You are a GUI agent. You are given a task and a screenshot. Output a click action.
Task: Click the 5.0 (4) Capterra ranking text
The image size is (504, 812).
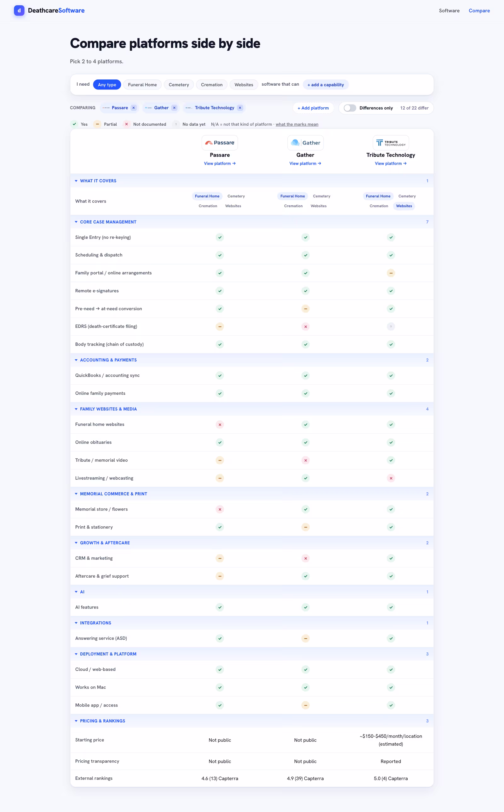click(x=391, y=778)
